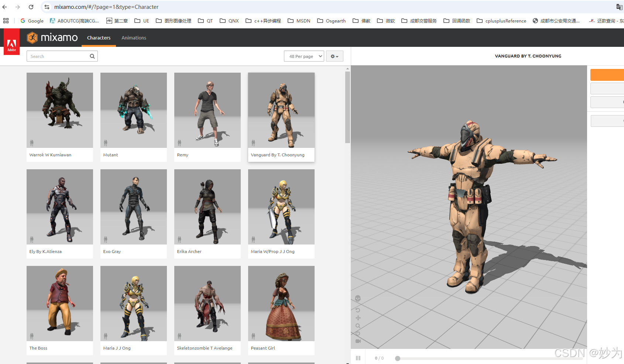Select the Exo Gray character thumbnail
The width and height of the screenshot is (624, 364).
pyautogui.click(x=134, y=207)
